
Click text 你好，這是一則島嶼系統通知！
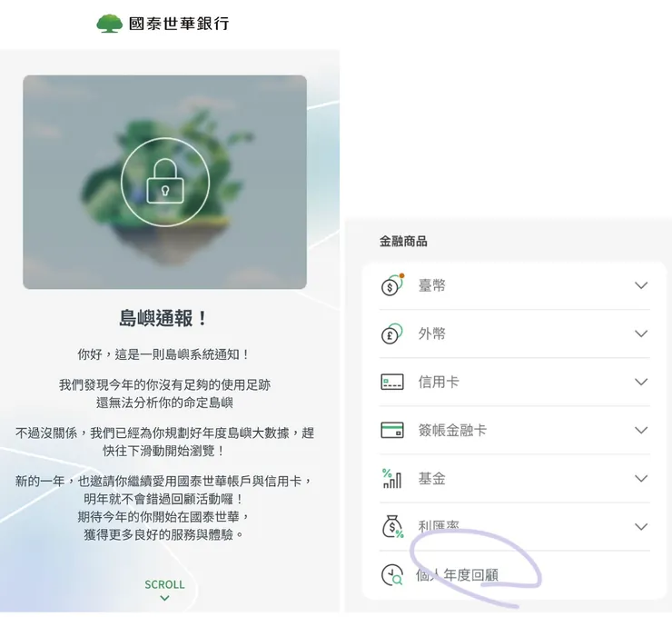(164, 354)
